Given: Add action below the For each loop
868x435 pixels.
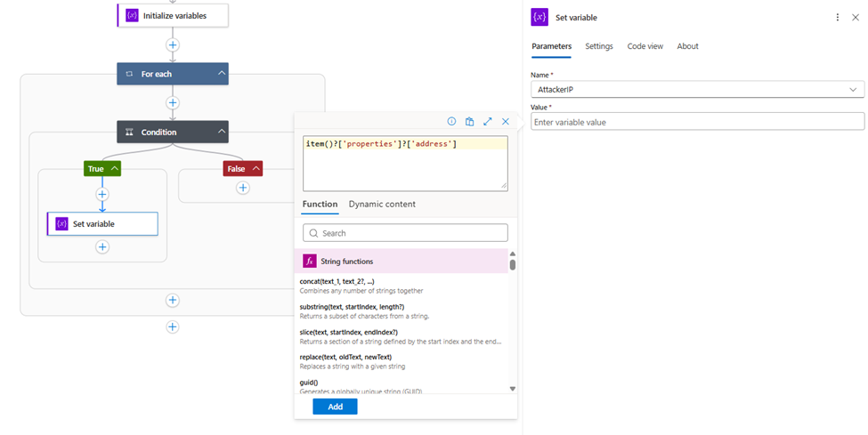Looking at the screenshot, I should 173,327.
